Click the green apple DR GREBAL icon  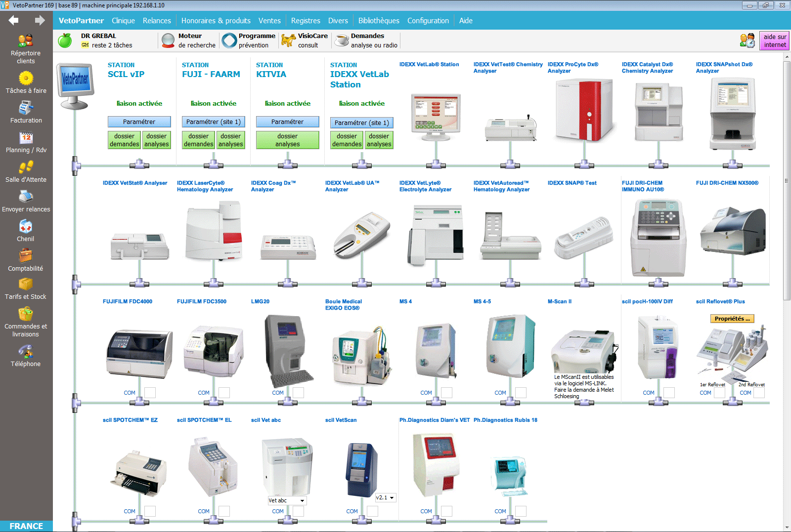click(x=65, y=41)
